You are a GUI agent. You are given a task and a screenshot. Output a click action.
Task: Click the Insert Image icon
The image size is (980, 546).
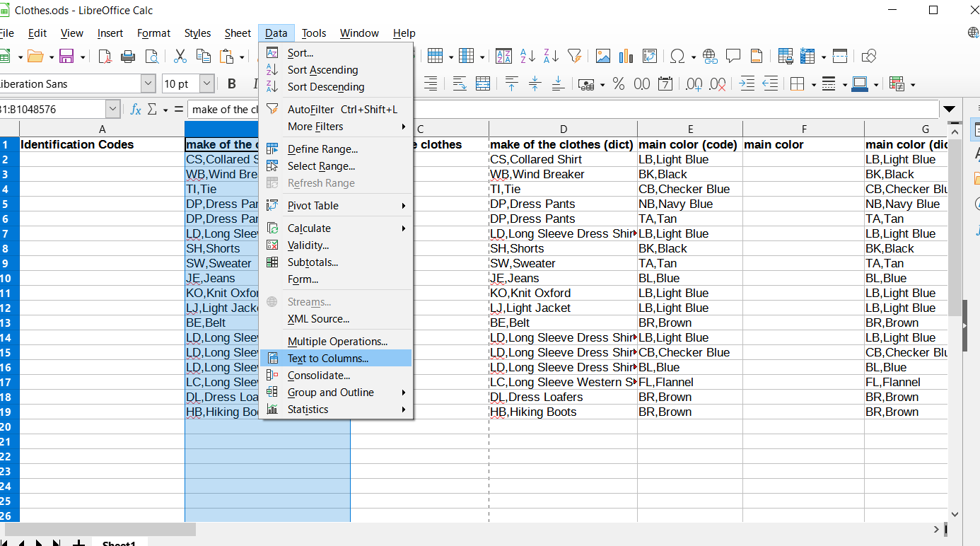603,57
